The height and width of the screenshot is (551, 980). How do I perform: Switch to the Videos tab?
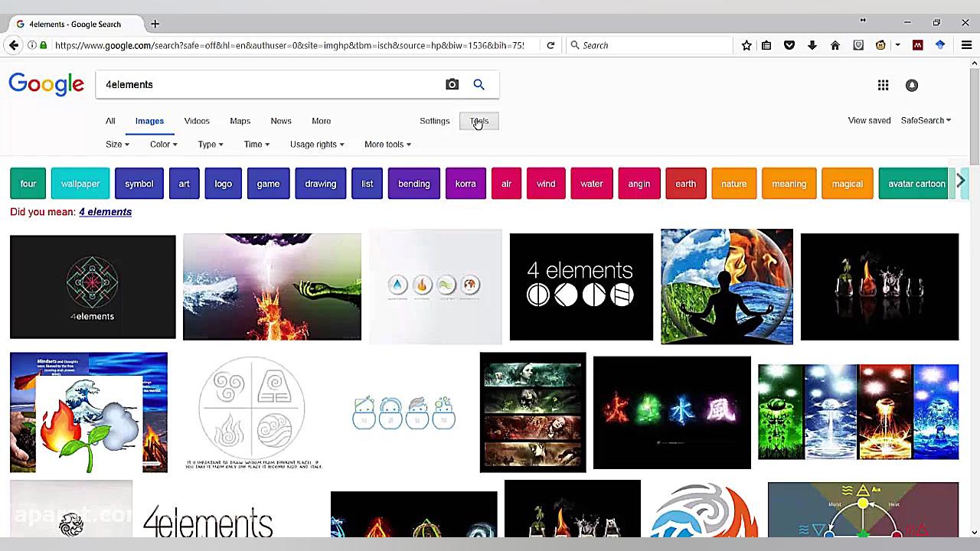pos(197,121)
